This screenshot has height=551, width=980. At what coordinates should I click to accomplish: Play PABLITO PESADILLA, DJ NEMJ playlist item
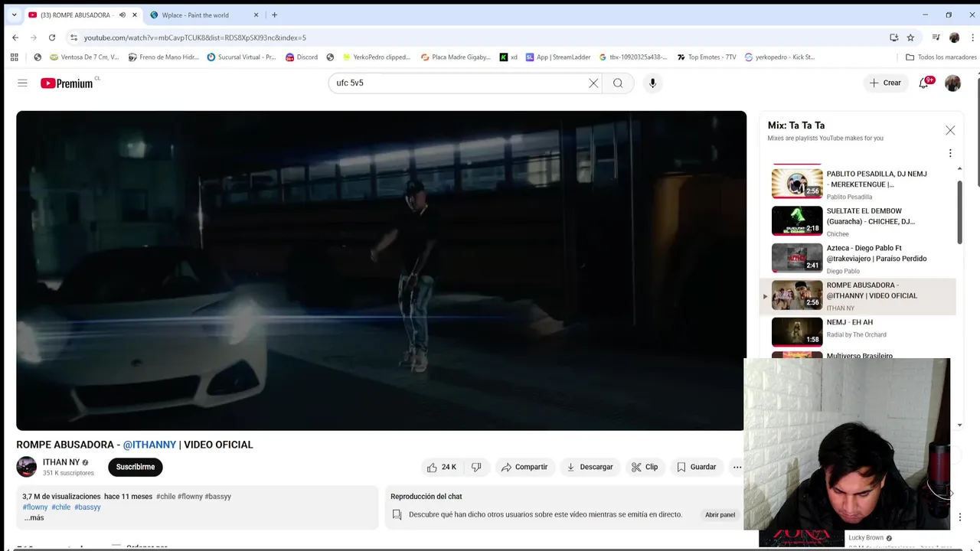858,184
